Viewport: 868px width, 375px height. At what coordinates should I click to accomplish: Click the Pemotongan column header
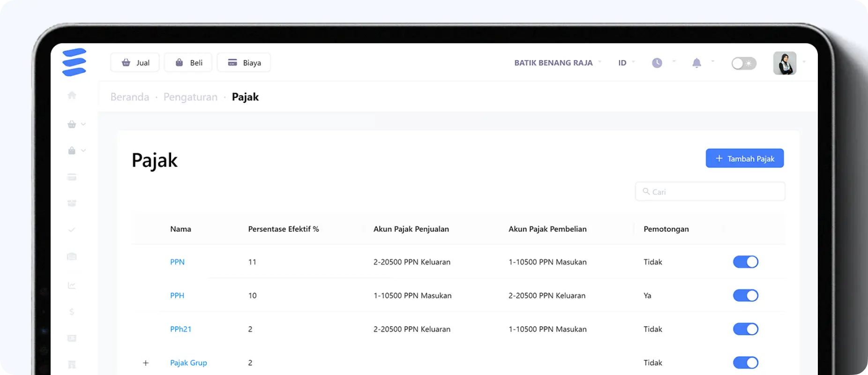pos(666,229)
